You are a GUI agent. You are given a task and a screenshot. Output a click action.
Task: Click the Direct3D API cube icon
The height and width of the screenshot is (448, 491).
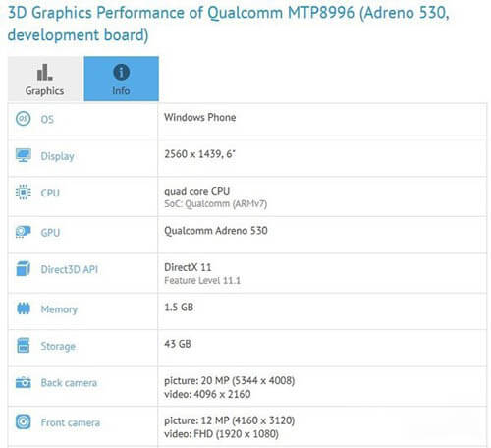(24, 268)
